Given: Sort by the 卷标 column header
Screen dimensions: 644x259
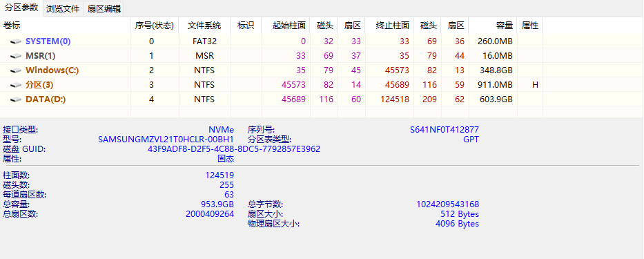Looking at the screenshot, I should (x=66, y=26).
